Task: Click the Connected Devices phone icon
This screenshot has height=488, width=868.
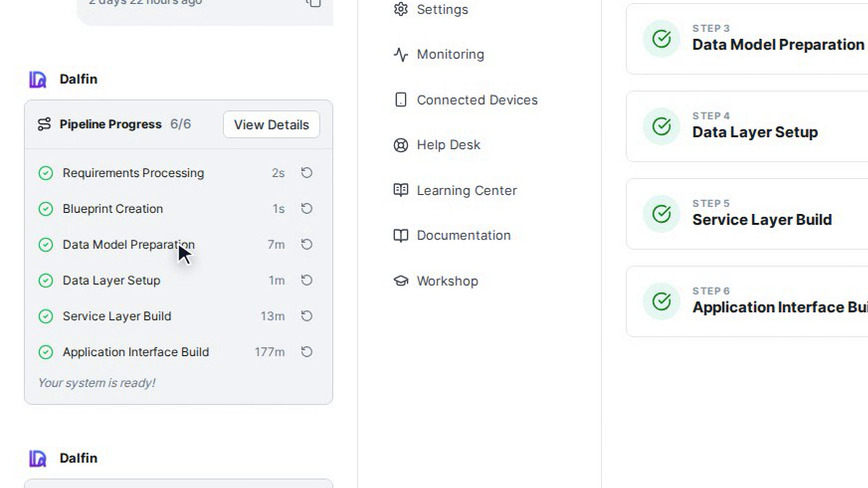Action: (401, 99)
